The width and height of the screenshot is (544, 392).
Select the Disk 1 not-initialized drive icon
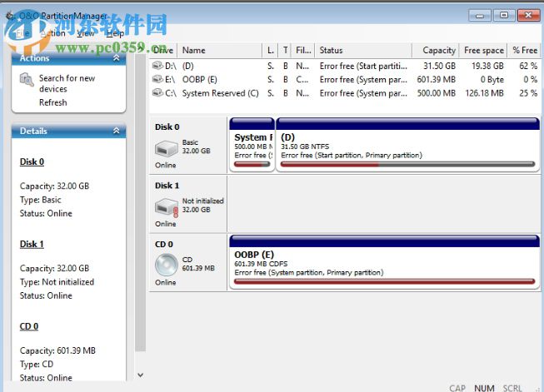(x=166, y=207)
